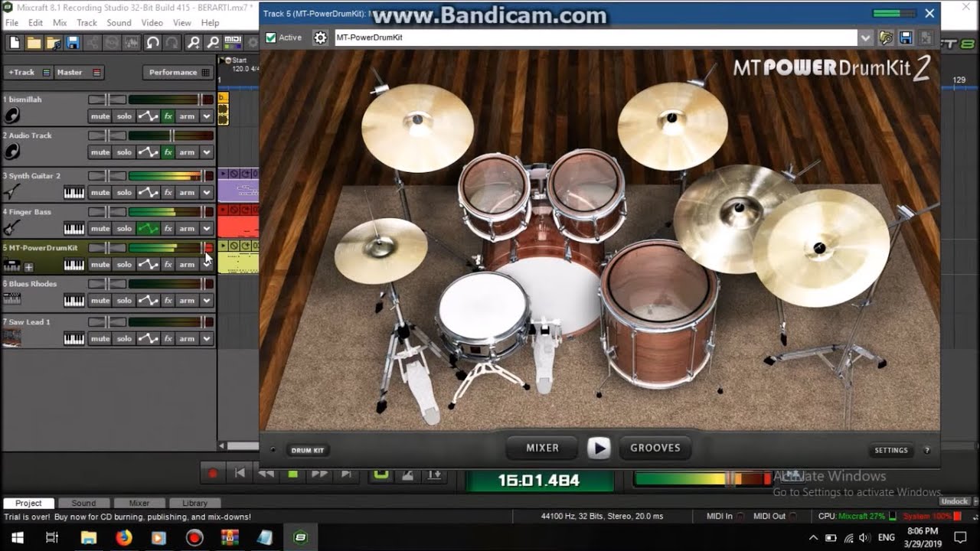Click the red record button in transport

point(213,474)
